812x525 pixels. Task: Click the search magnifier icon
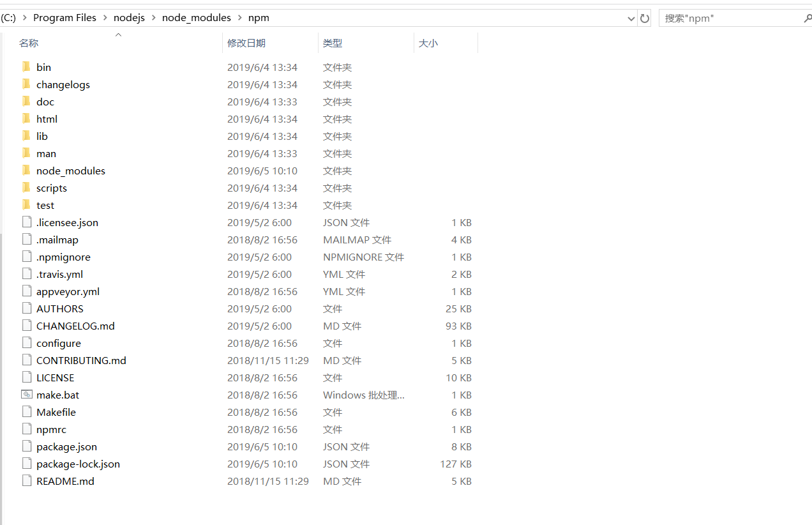(808, 18)
